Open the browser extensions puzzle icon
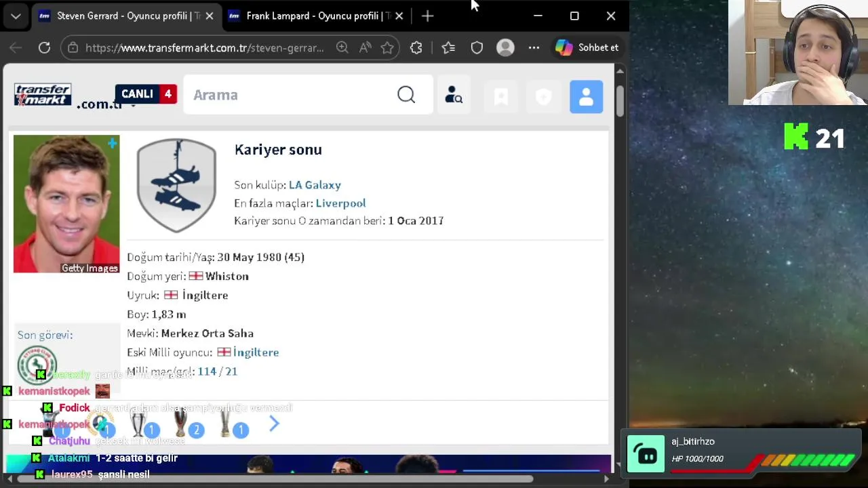 [x=416, y=47]
